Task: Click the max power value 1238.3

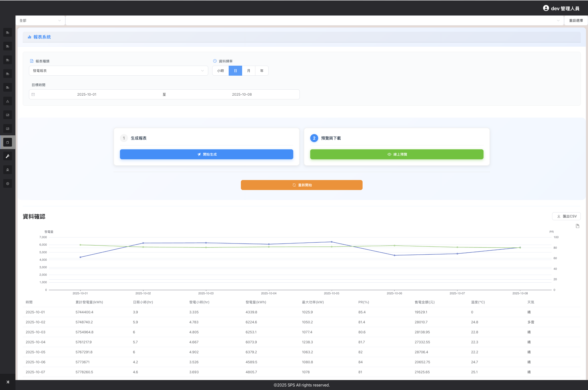Action: point(307,342)
